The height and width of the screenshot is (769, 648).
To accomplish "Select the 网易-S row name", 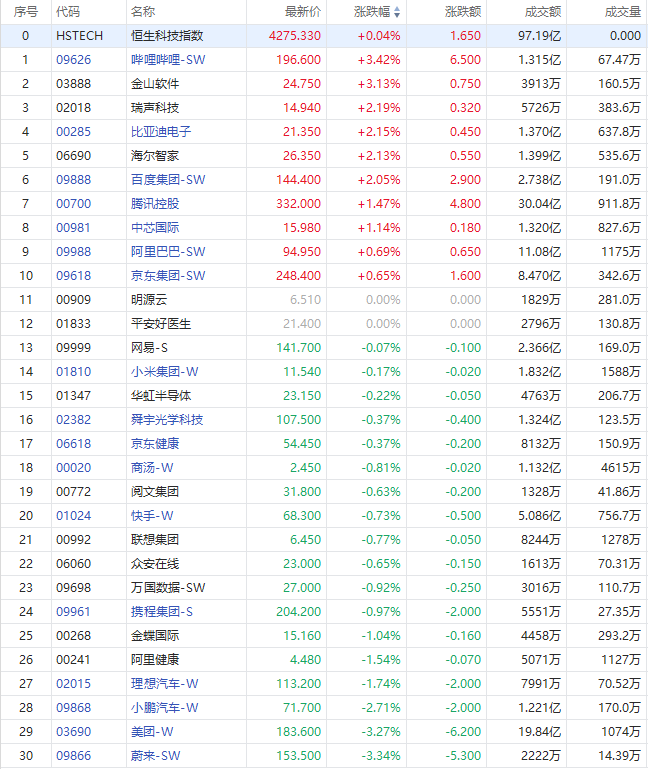I will 149,348.
